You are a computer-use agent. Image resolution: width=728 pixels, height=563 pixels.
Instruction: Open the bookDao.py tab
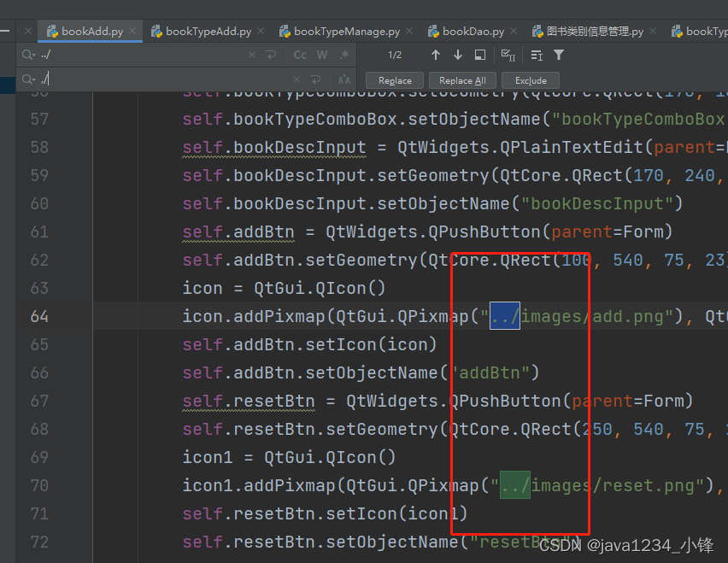tap(473, 31)
